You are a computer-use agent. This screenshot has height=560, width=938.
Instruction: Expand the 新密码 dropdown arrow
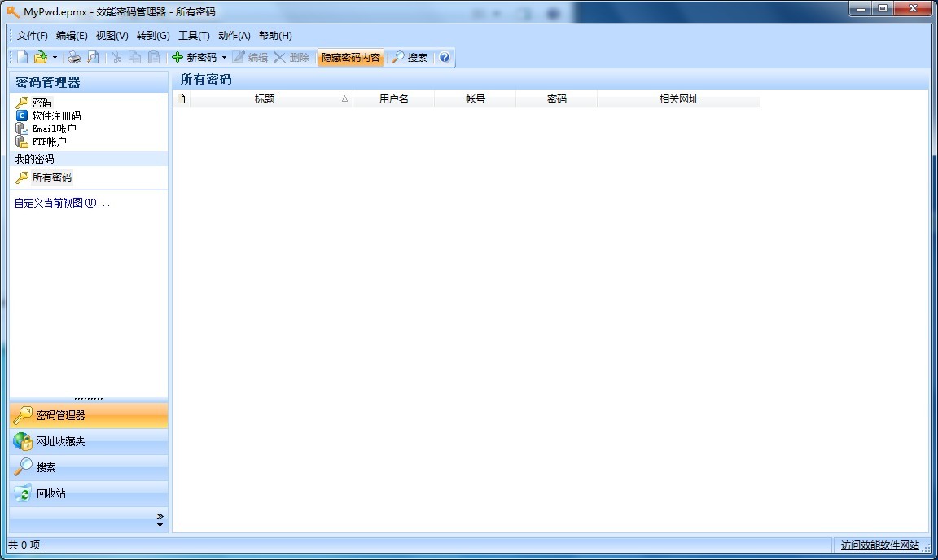[x=224, y=58]
